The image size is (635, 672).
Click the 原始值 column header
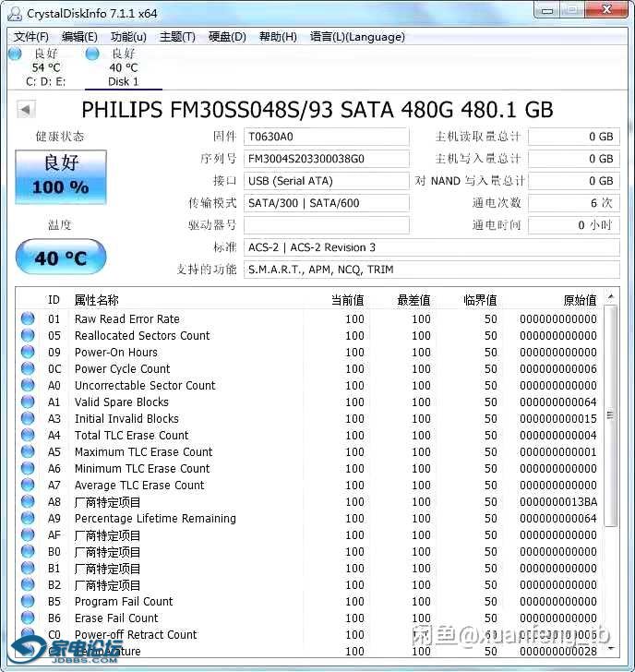pyautogui.click(x=580, y=300)
